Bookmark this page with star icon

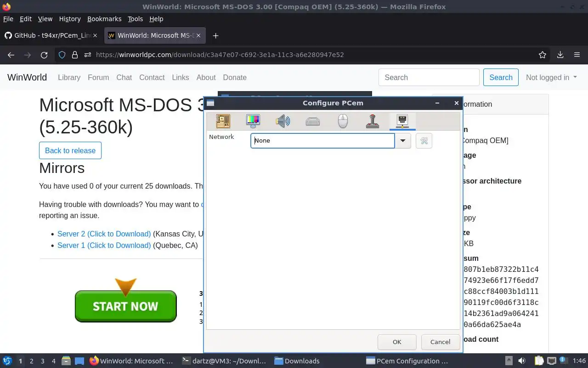click(543, 55)
